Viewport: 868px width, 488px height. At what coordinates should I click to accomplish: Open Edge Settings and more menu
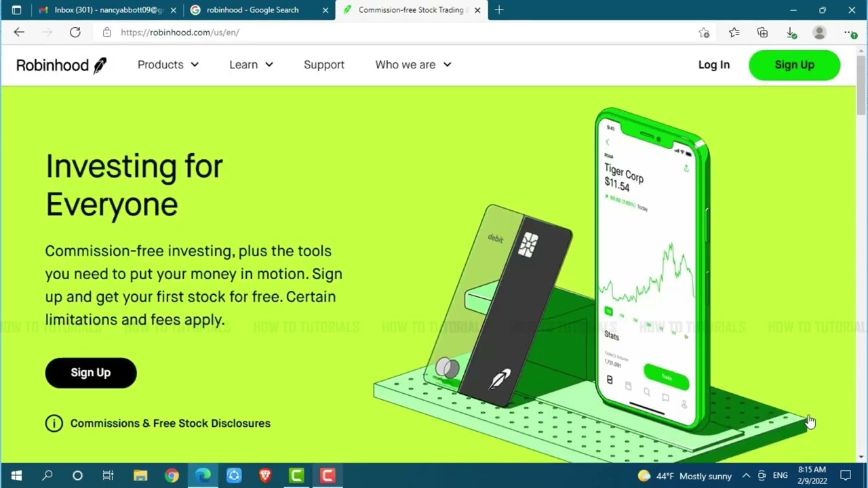click(x=850, y=32)
